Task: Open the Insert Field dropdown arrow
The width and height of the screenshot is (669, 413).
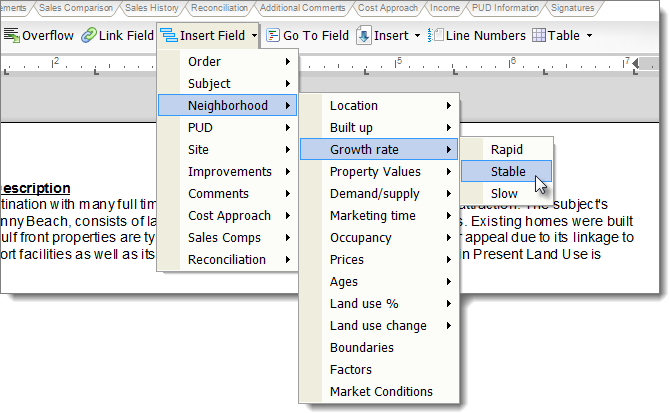Action: pos(254,36)
